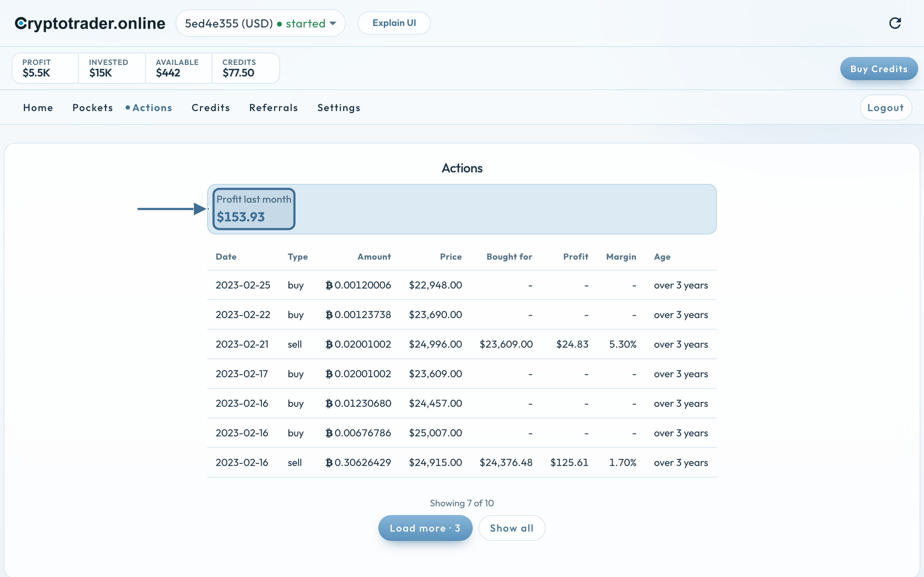Click the Profit last month card
924x577 pixels.
254,209
